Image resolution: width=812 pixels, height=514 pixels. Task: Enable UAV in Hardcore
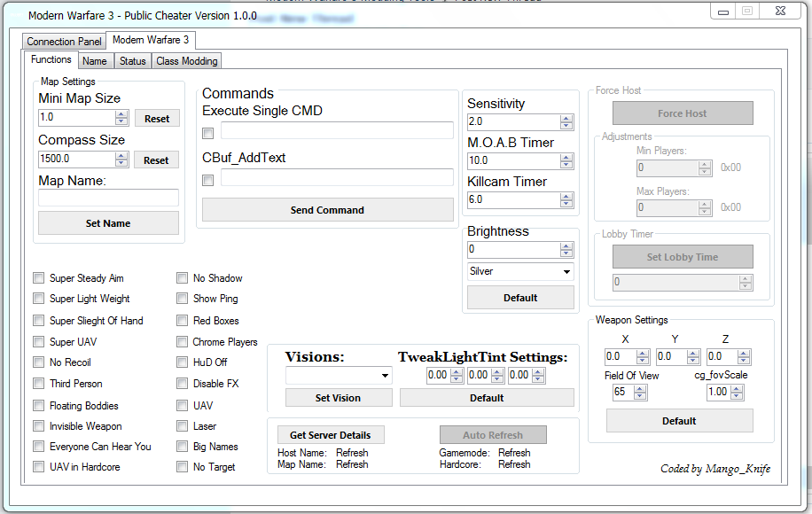[38, 467]
